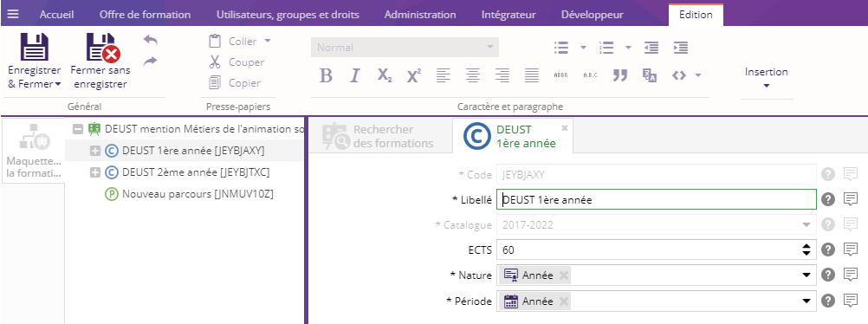Open help icon for ECTS field

tap(827, 249)
